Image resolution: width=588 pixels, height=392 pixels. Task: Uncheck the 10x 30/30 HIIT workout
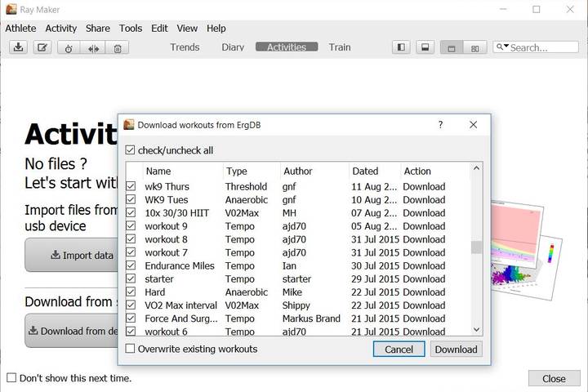click(131, 212)
